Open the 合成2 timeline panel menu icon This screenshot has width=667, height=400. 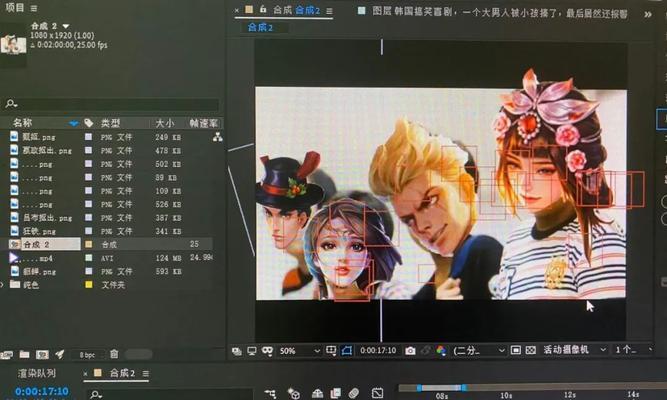tap(146, 374)
